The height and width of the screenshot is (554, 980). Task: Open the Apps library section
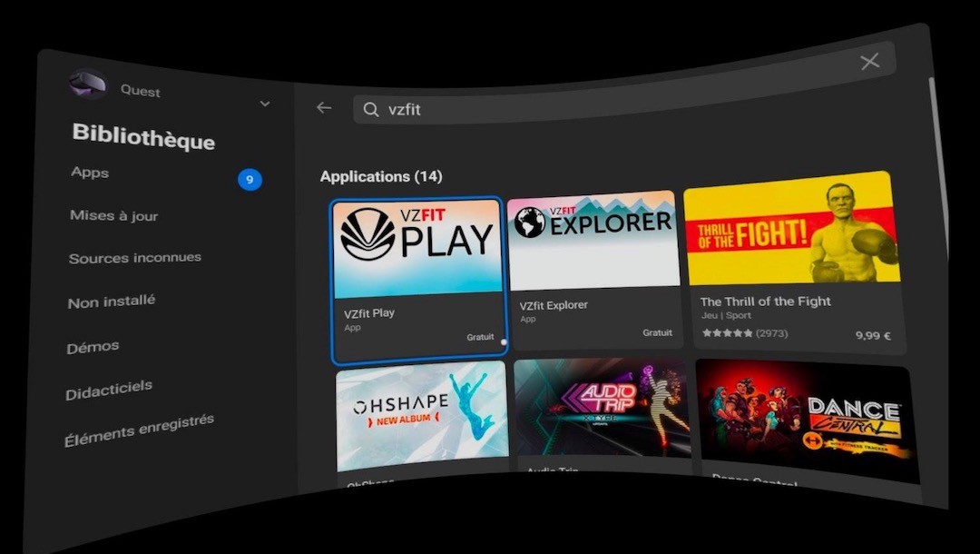[x=90, y=172]
